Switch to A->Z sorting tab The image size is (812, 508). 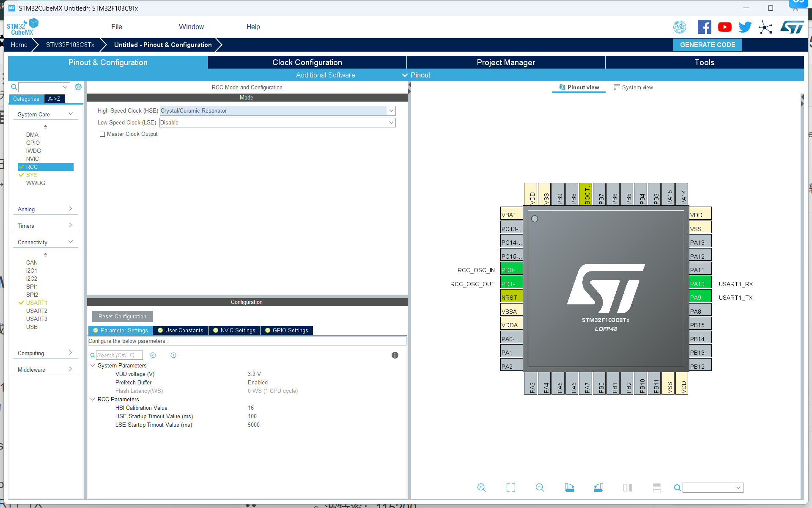click(54, 99)
